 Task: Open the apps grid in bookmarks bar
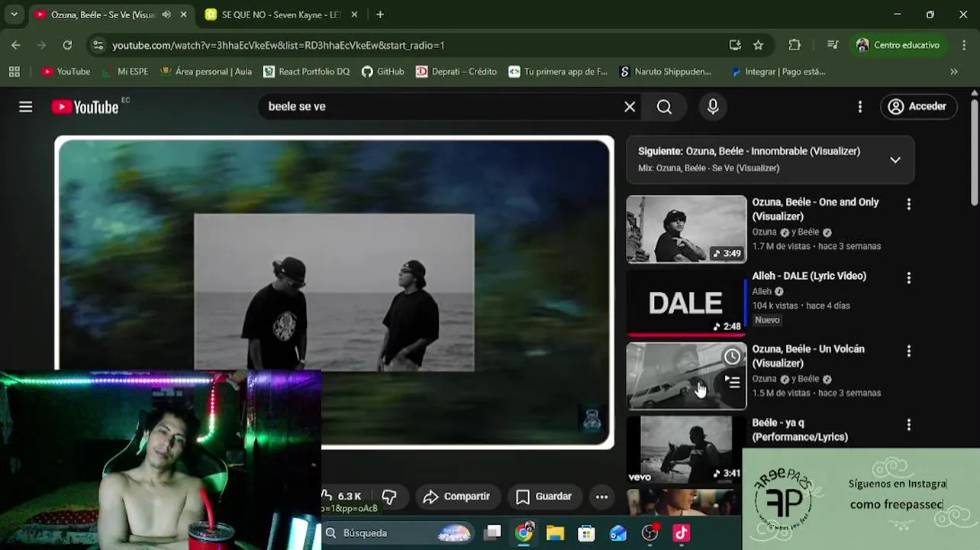coord(14,72)
